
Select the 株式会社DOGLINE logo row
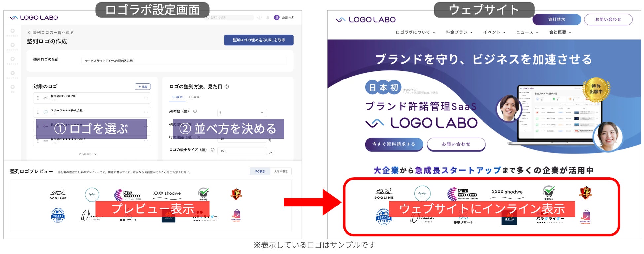click(x=92, y=98)
